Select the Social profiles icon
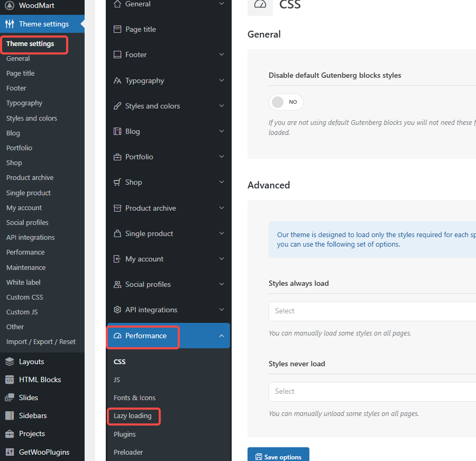The image size is (476, 461). point(116,284)
